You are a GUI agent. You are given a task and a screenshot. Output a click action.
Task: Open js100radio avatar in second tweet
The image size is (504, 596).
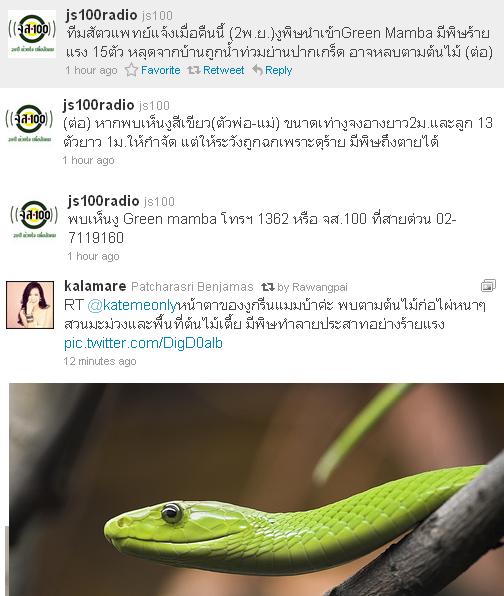click(x=30, y=124)
